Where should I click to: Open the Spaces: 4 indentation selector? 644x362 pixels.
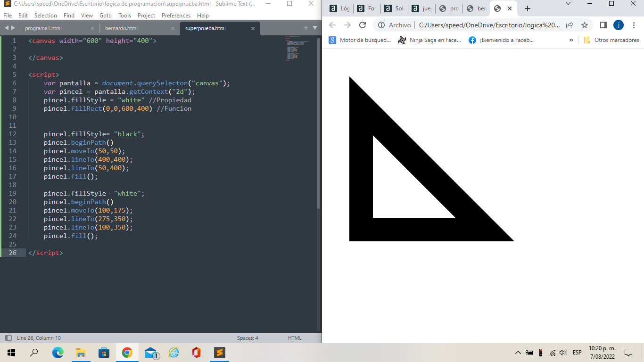[x=248, y=338]
